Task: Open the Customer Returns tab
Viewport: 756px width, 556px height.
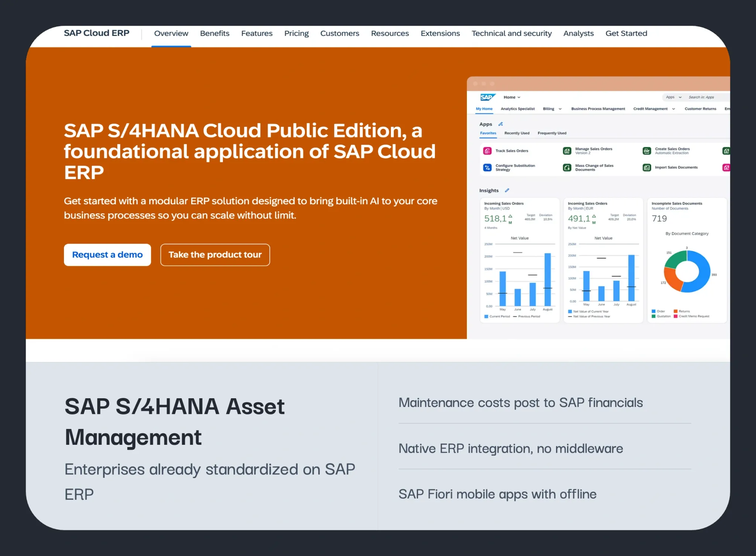Action: pyautogui.click(x=700, y=109)
